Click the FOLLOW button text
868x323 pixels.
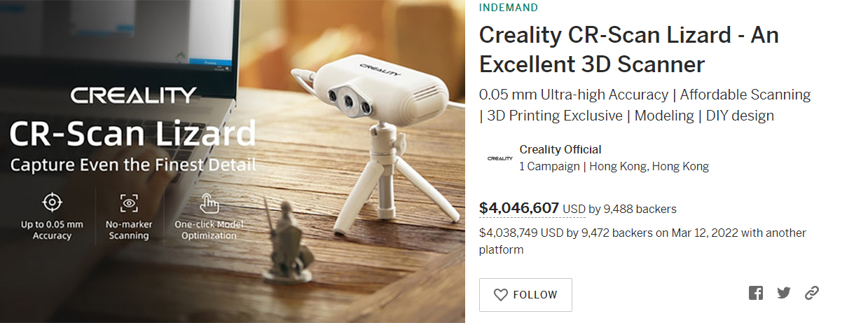tap(535, 295)
